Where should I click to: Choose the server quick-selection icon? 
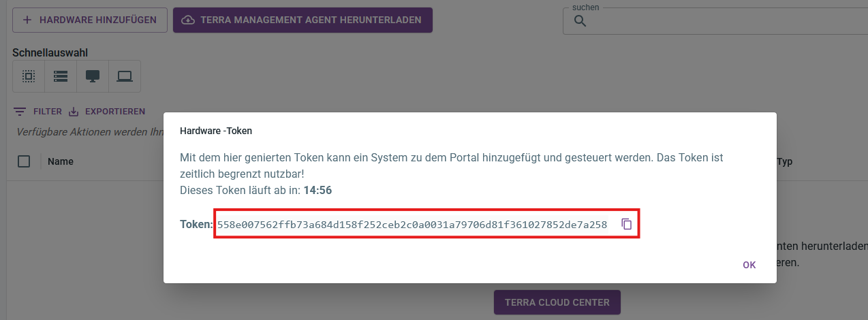pyautogui.click(x=61, y=76)
